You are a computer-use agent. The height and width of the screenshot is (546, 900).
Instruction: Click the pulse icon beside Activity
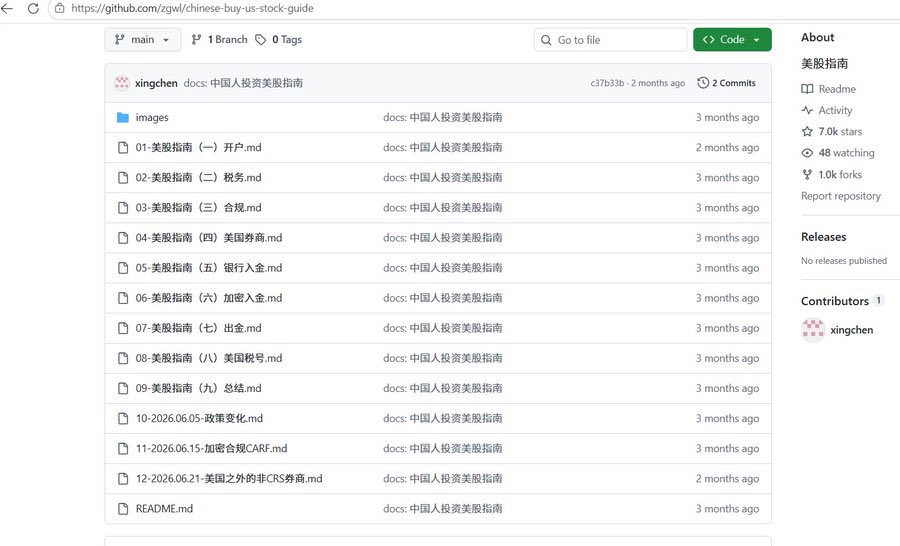(807, 110)
